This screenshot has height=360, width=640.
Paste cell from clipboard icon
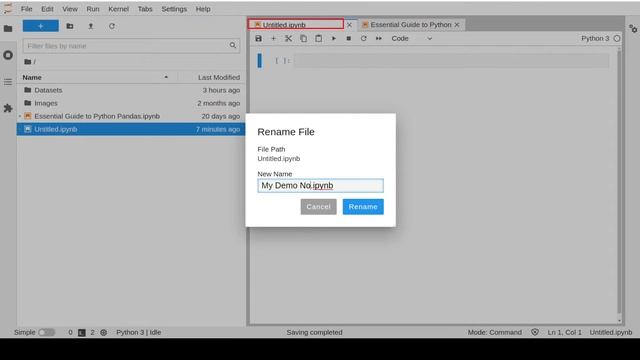318,38
